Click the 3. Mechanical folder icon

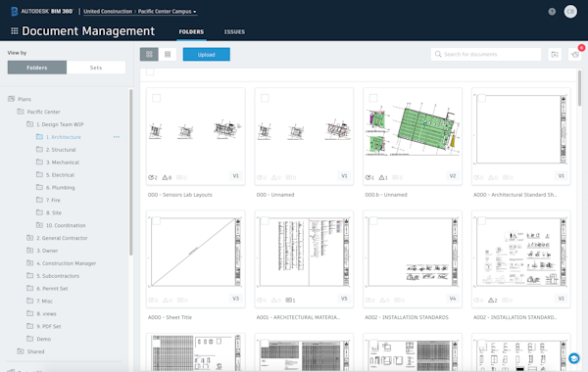pos(39,162)
